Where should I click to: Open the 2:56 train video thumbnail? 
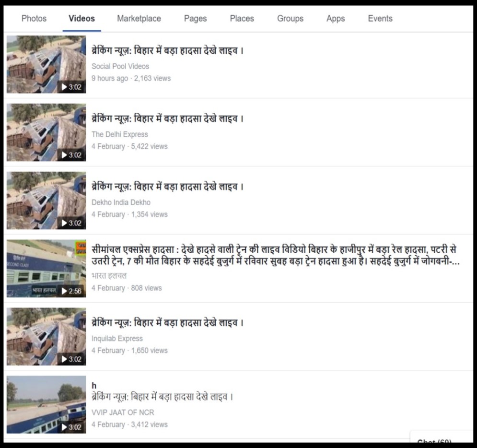tap(46, 269)
